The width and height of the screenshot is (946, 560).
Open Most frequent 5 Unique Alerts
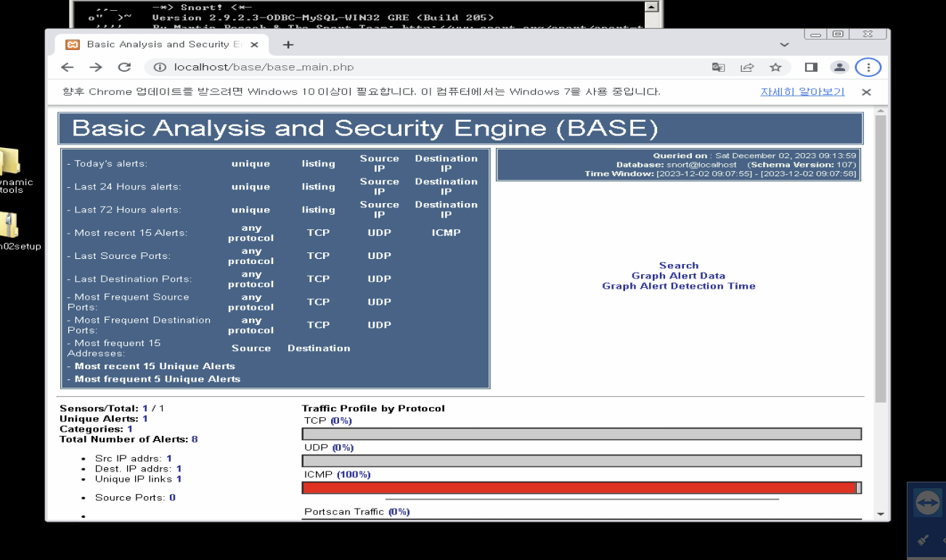coord(158,379)
